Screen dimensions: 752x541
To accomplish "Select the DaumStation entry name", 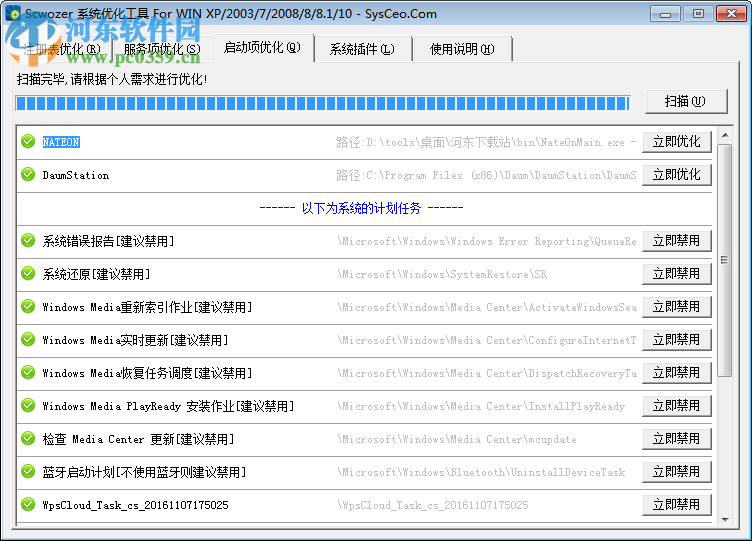I will (x=76, y=175).
